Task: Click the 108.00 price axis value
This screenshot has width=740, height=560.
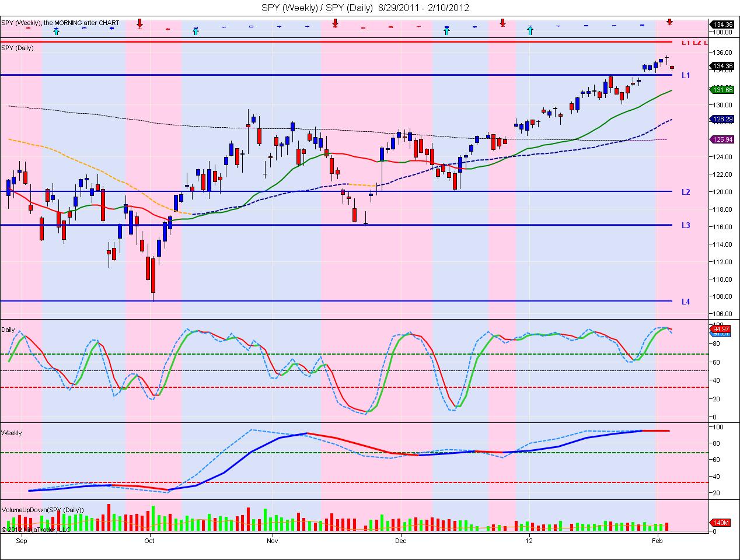Action: [722, 296]
